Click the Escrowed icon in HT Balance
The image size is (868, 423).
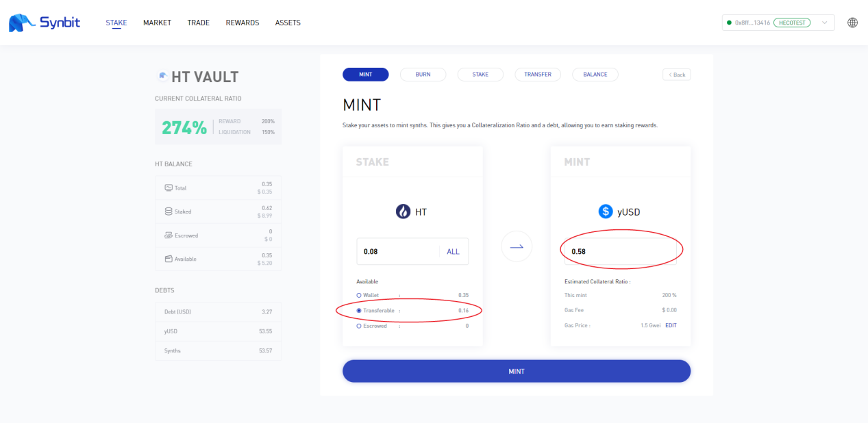169,235
